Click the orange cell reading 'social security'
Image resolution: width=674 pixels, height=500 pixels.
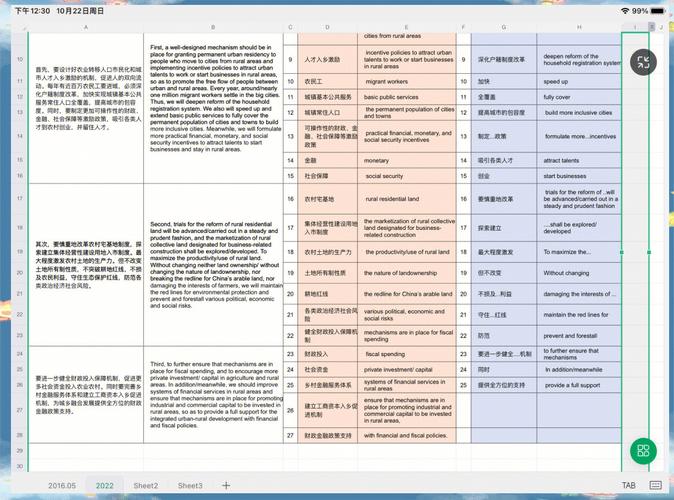407,176
